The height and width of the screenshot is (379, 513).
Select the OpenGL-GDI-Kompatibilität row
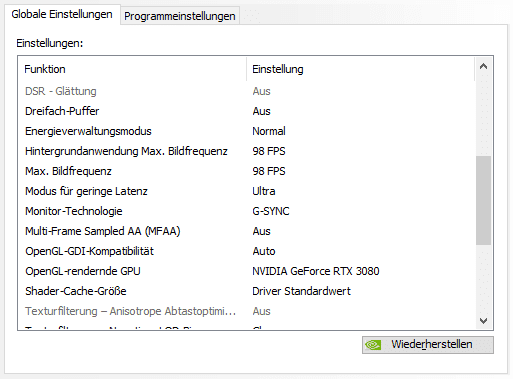coord(247,251)
